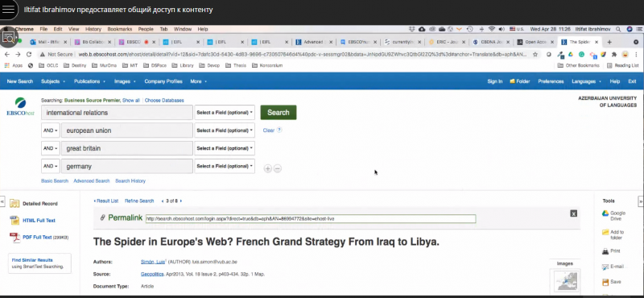Viewport: 644px width, 298px height.
Task: Remove a search row with minus icon
Action: 278,168
